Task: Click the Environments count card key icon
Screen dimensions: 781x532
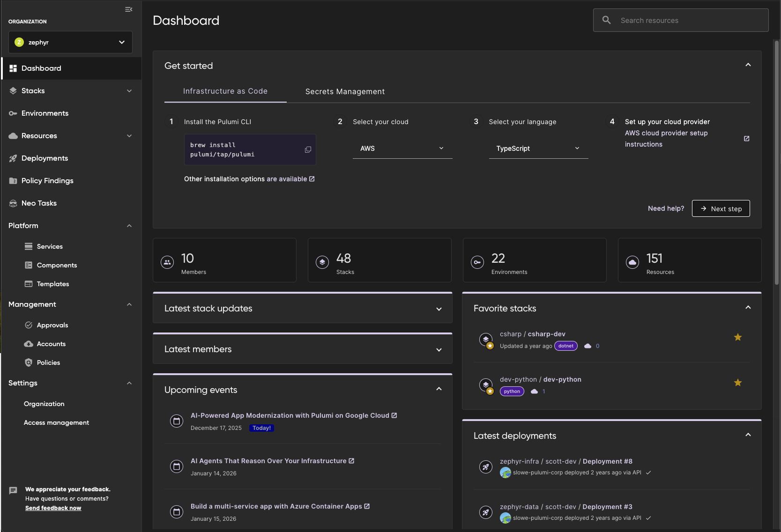Action: [x=477, y=262]
